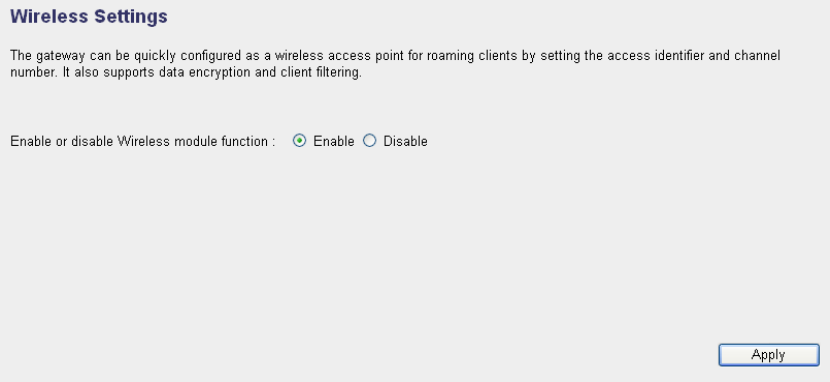Click the empty unselected radio circle

369,141
